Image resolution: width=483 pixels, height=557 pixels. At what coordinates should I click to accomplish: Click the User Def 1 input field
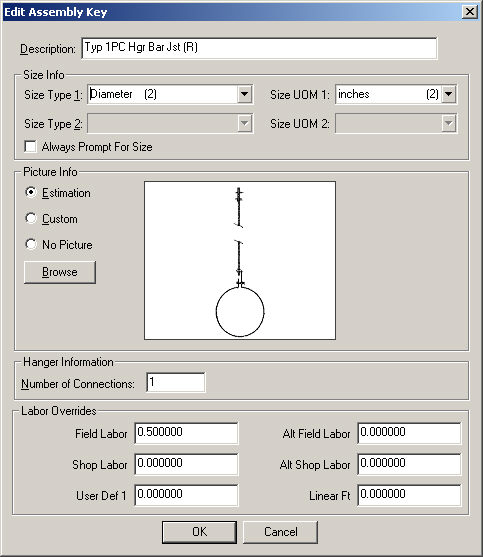[x=186, y=495]
